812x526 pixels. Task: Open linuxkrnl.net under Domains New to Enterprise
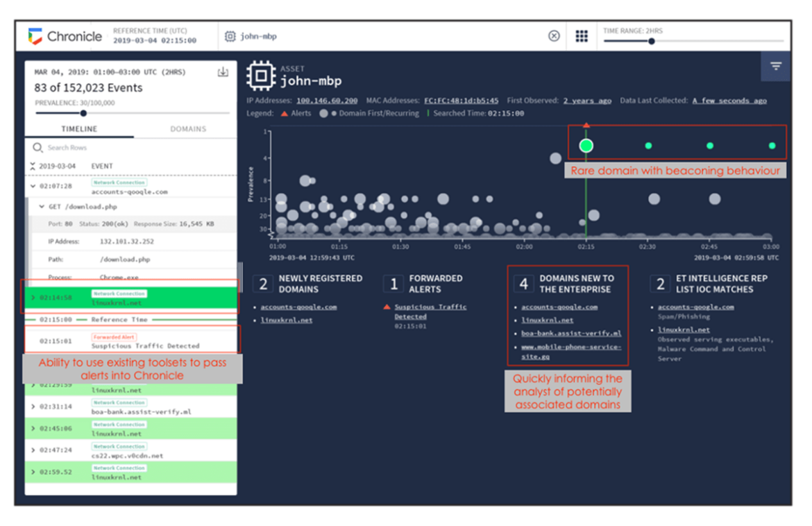(548, 320)
